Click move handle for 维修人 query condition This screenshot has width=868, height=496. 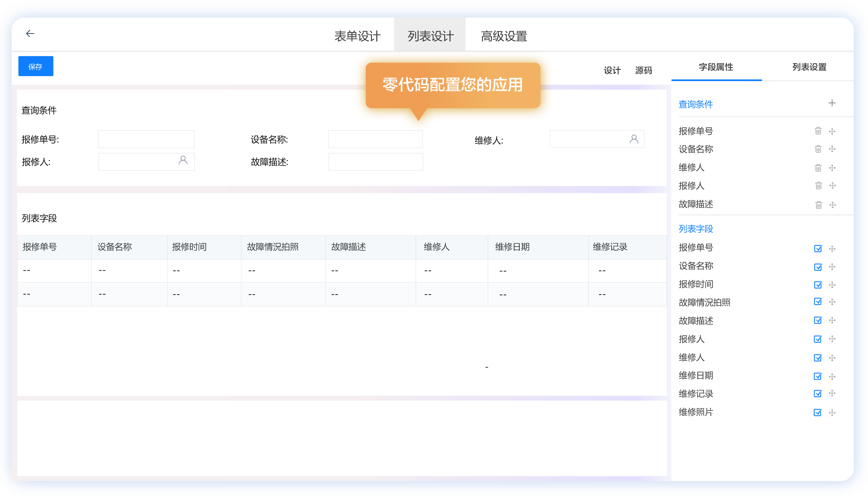(832, 168)
